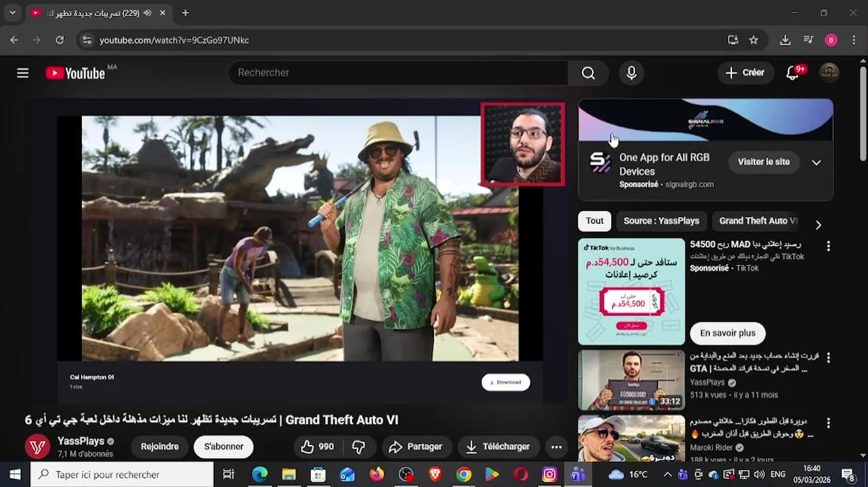Open the Maroki Rider video thumbnail
The image size is (868, 487).
tap(631, 438)
